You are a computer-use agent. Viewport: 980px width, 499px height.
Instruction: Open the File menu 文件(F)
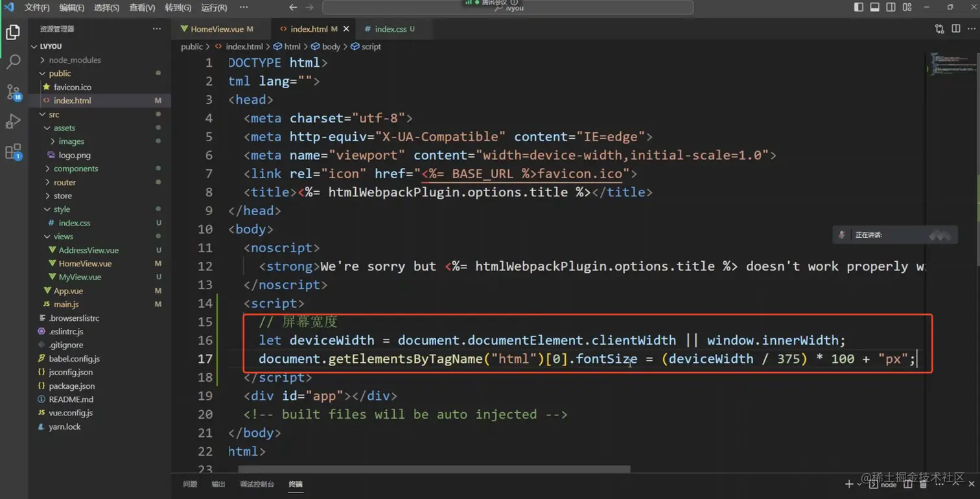click(x=37, y=8)
